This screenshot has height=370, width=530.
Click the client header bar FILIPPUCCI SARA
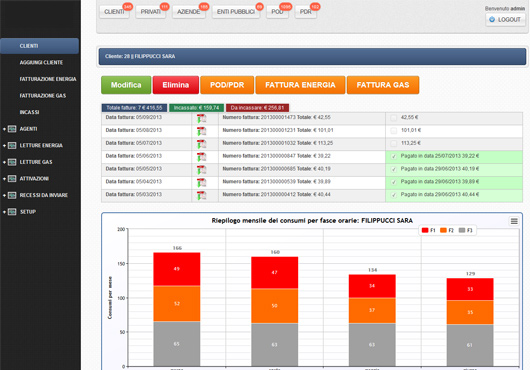[312, 56]
